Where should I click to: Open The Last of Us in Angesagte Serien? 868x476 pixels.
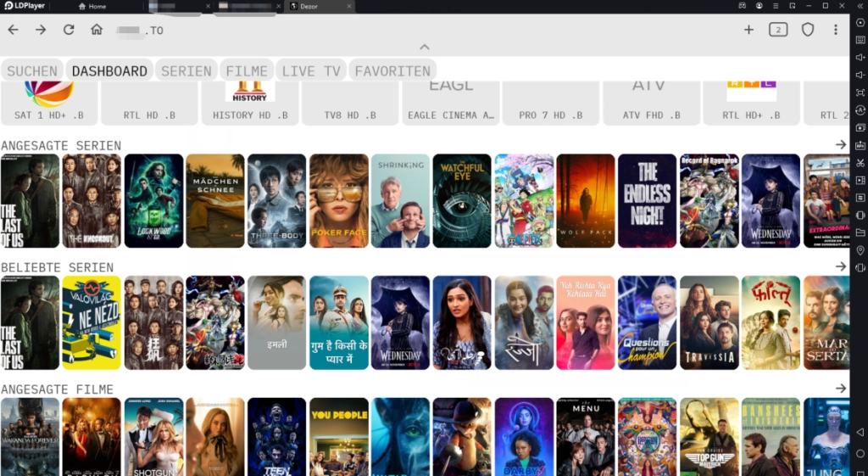30,200
